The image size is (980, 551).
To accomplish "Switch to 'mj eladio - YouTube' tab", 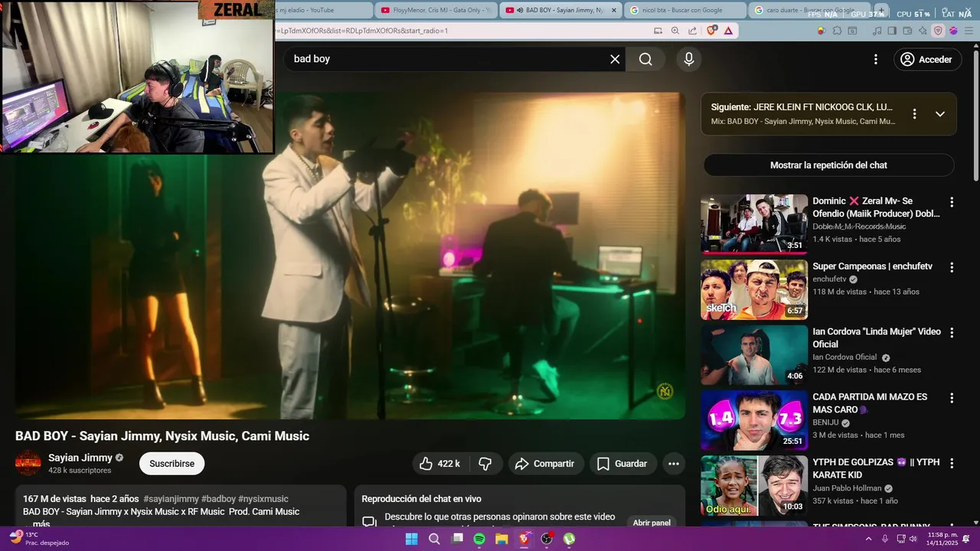I will coord(323,10).
